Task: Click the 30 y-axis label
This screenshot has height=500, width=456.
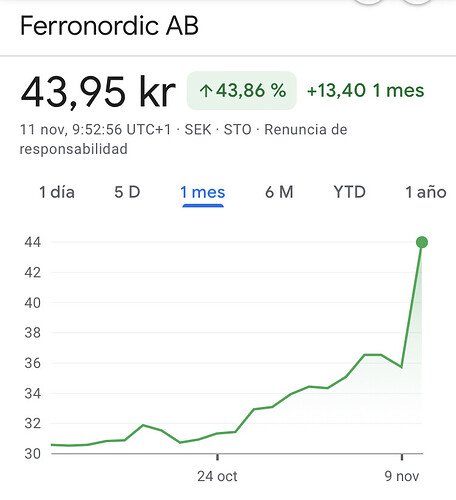Action: pos(33,454)
